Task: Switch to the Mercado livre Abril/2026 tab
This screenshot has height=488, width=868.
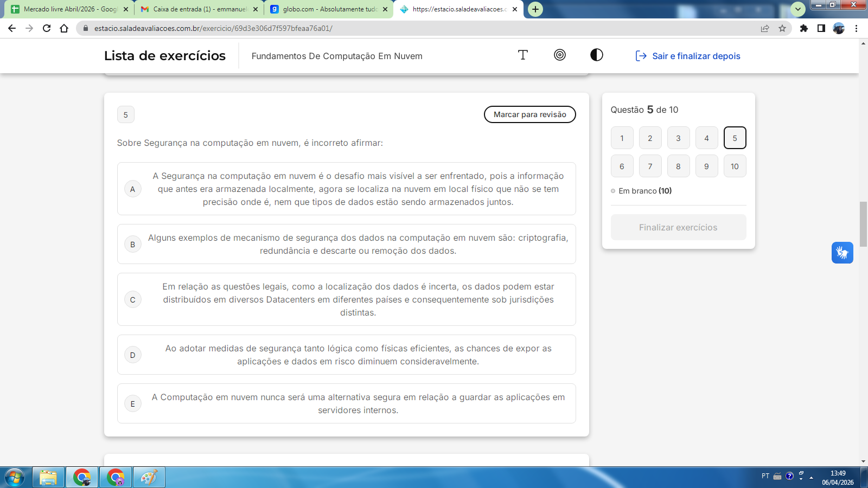Action: 65,9
